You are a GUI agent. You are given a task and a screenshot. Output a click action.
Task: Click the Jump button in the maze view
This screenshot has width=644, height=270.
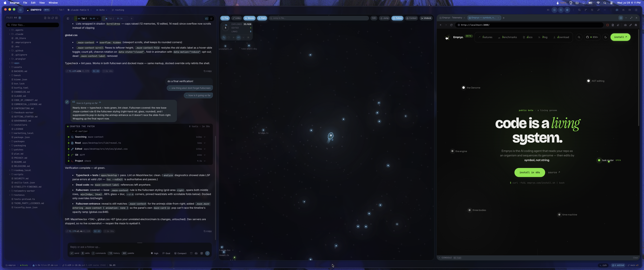(385, 18)
